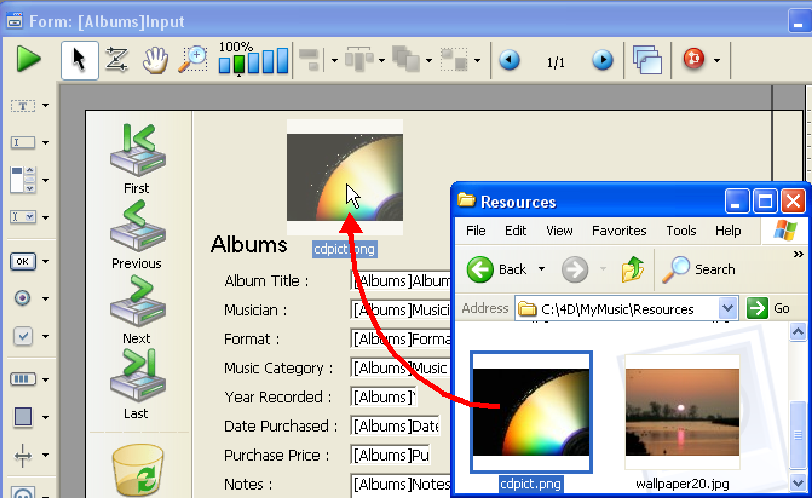The width and height of the screenshot is (812, 498).
Task: Click the [Albums]Purchase Price field
Action: (390, 456)
